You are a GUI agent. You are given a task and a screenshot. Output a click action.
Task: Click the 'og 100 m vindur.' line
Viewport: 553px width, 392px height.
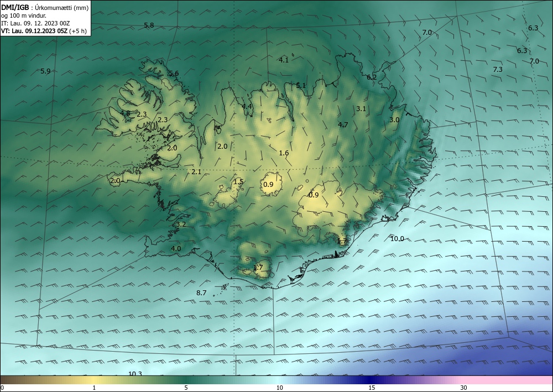[24, 15]
